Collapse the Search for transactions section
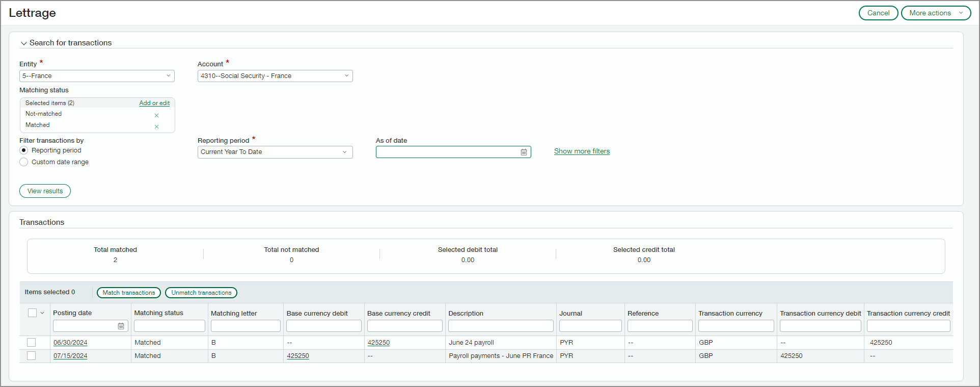This screenshot has width=980, height=387. [x=24, y=43]
